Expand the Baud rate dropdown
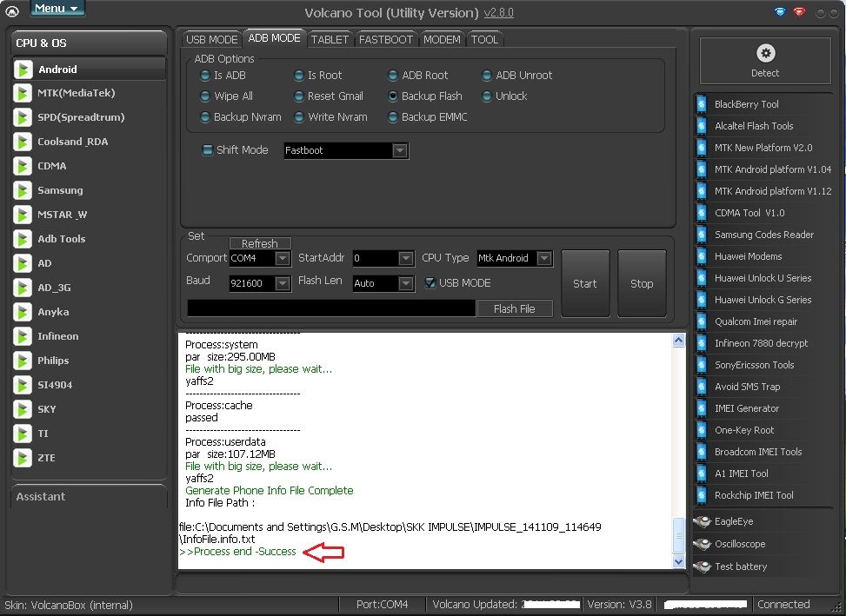 (282, 283)
